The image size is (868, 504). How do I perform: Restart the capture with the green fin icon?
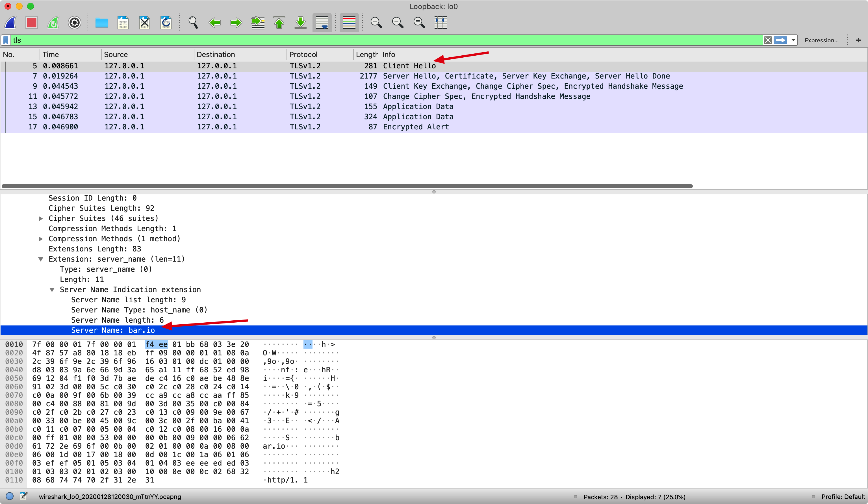pyautogui.click(x=53, y=23)
